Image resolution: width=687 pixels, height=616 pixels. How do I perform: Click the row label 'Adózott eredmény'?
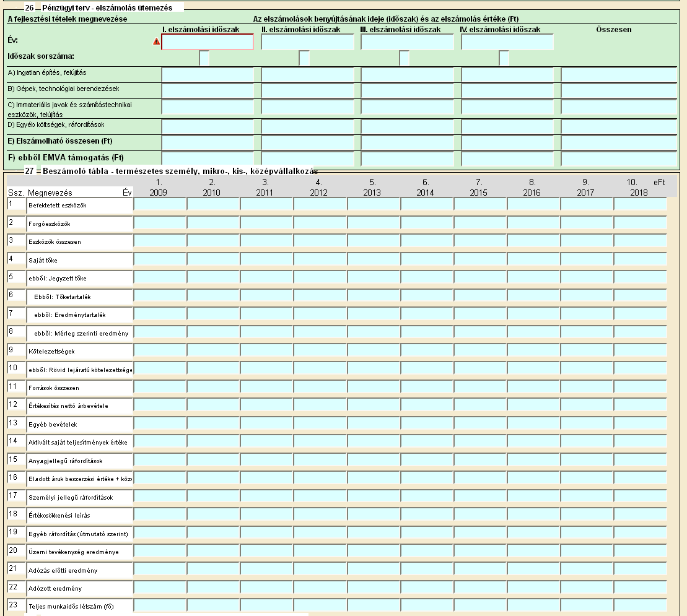55,588
